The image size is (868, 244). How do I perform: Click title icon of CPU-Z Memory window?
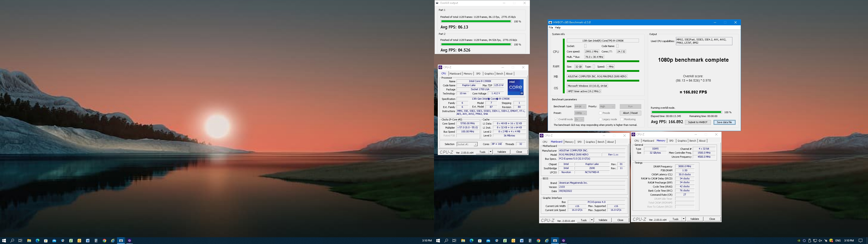coord(633,134)
